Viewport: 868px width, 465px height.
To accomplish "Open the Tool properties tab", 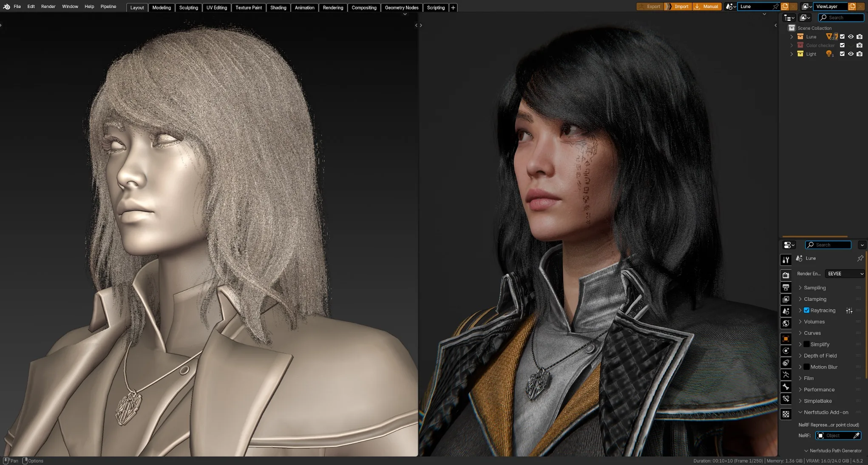I will click(786, 260).
